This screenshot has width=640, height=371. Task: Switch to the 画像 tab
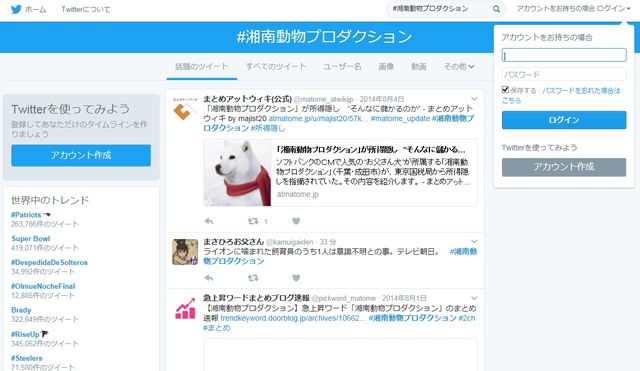(386, 67)
